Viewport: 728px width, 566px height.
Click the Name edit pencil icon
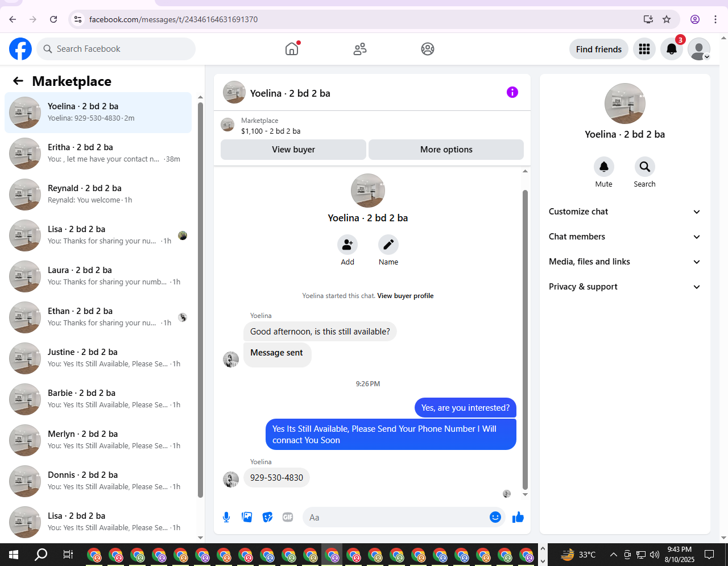388,245
